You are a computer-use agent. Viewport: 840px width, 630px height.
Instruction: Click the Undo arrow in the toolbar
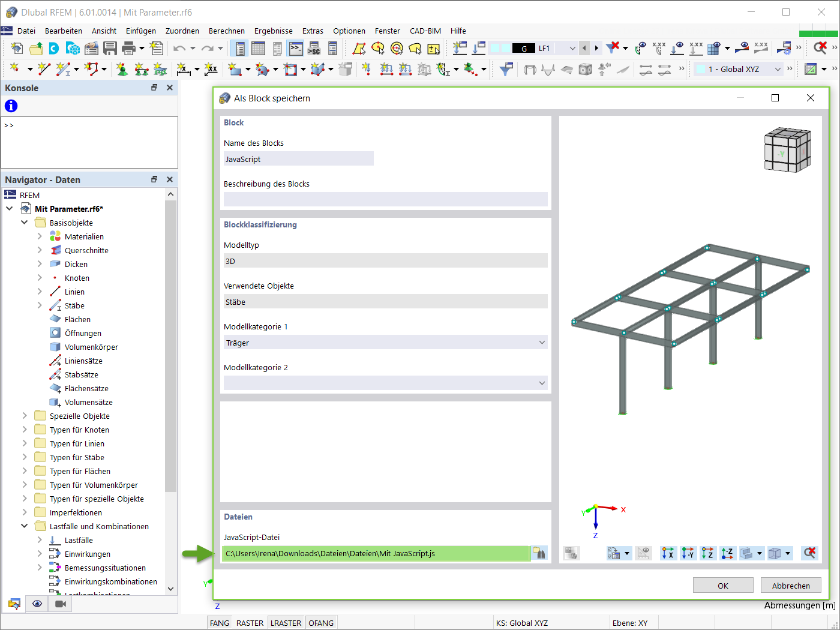point(179,48)
